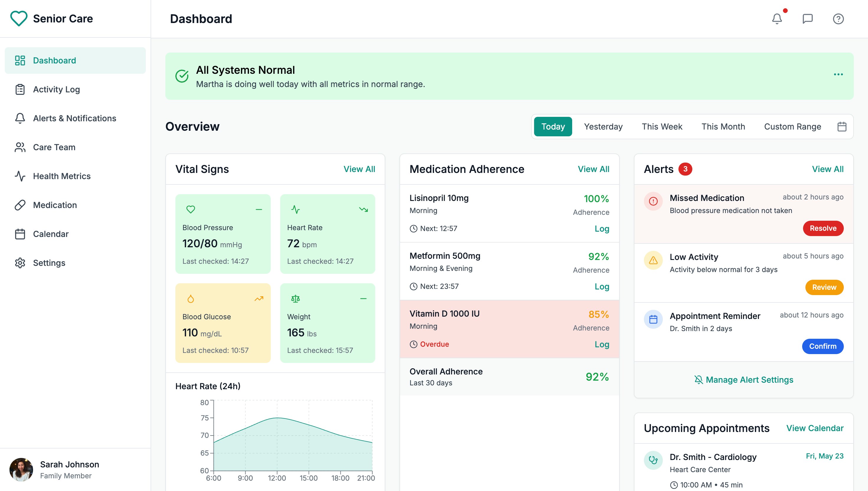
Task: Confirm the Dr. Smith appointment reminder
Action: (823, 346)
